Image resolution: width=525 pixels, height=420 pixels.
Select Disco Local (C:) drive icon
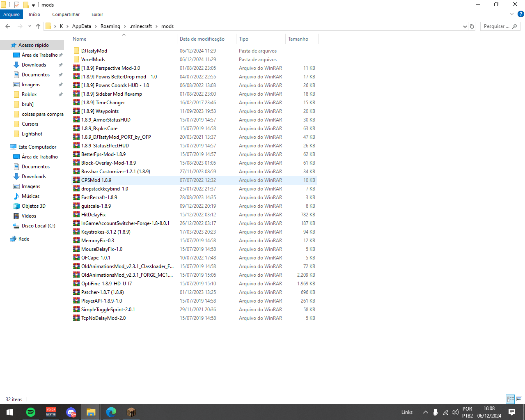(x=16, y=226)
